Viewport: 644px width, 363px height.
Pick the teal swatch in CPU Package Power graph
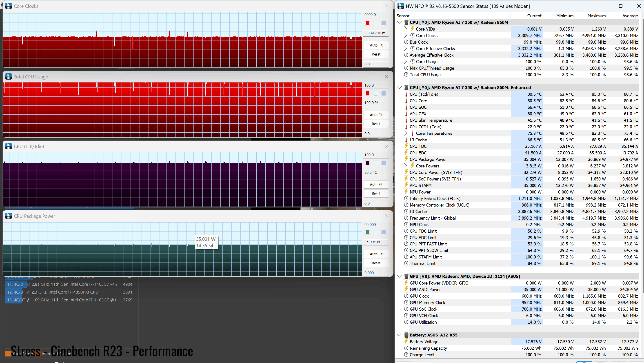pyautogui.click(x=367, y=232)
